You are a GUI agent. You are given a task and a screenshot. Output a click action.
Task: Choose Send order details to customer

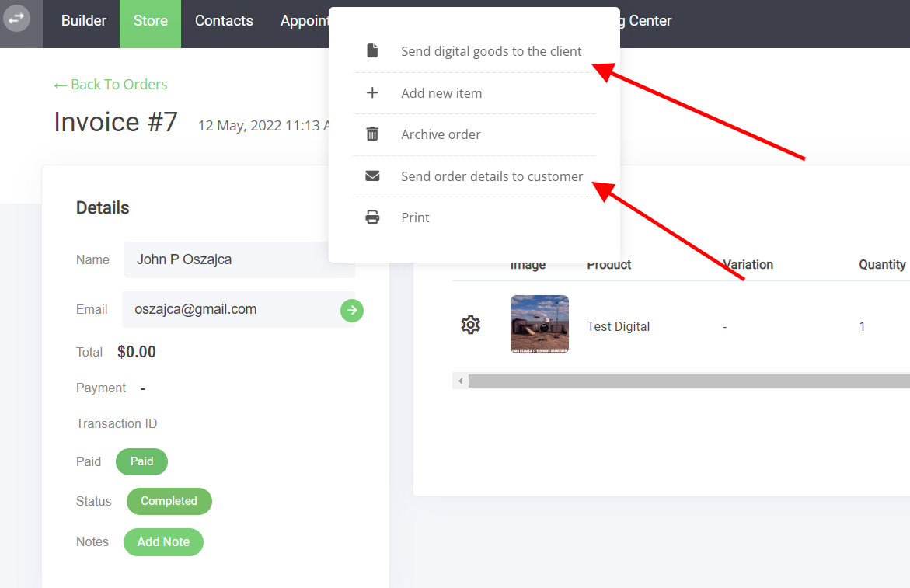(491, 176)
